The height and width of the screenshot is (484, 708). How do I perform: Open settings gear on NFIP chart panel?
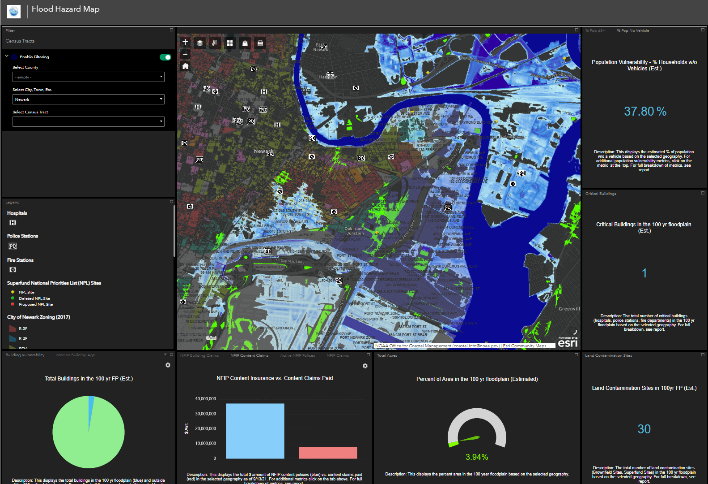364,365
